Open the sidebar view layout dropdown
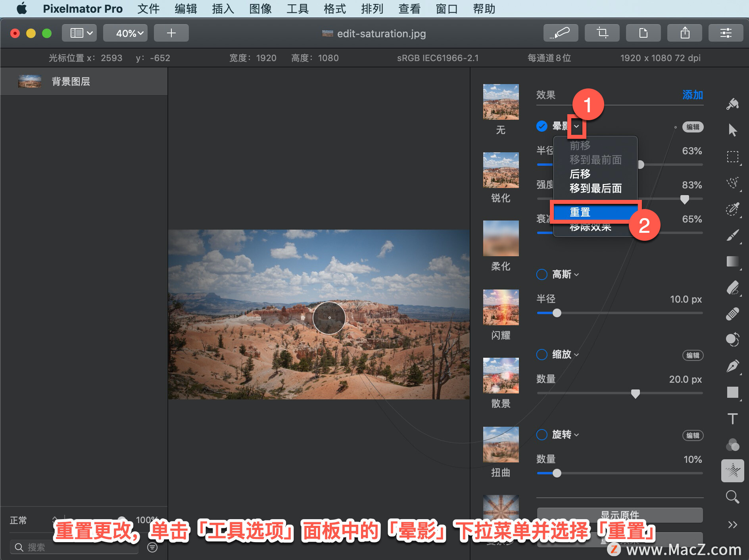This screenshot has height=560, width=749. pos(79,33)
